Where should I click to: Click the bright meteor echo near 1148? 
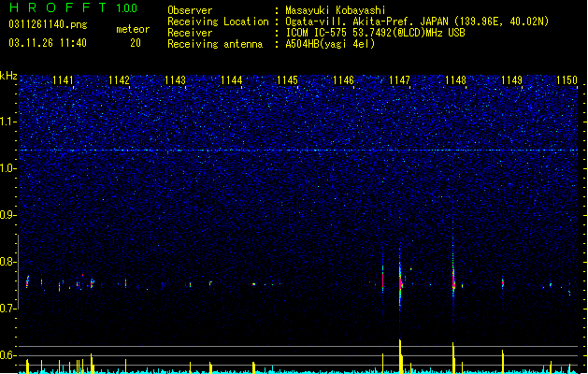click(453, 280)
